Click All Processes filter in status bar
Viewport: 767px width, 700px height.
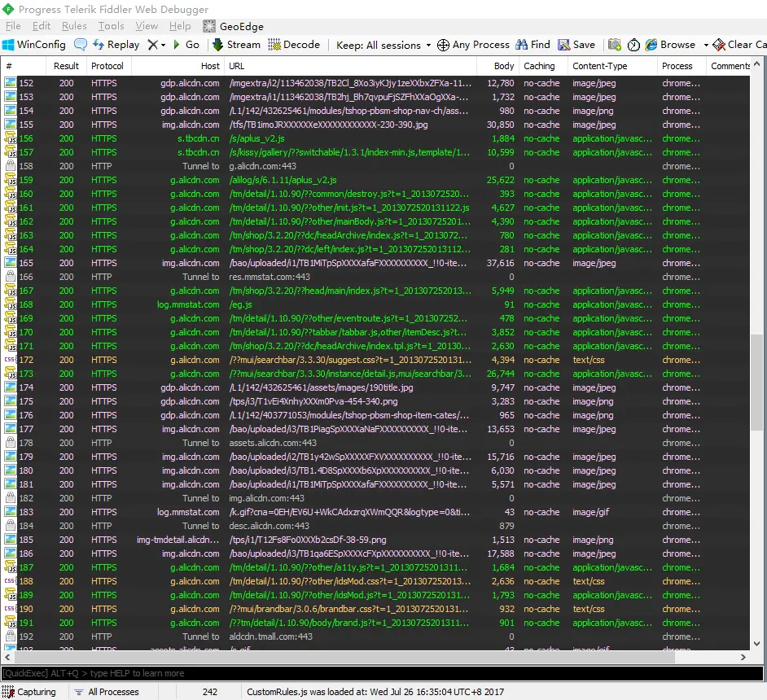[107, 692]
